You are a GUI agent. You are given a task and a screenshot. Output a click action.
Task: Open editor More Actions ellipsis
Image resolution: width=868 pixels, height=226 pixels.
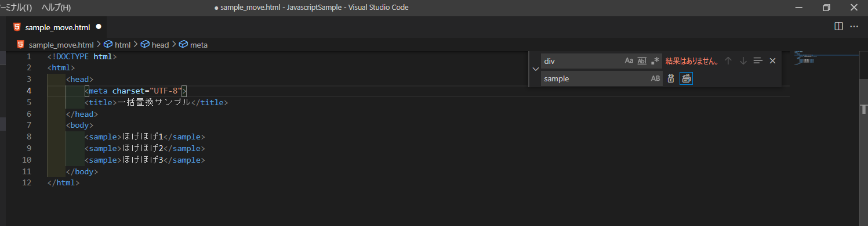pyautogui.click(x=854, y=27)
